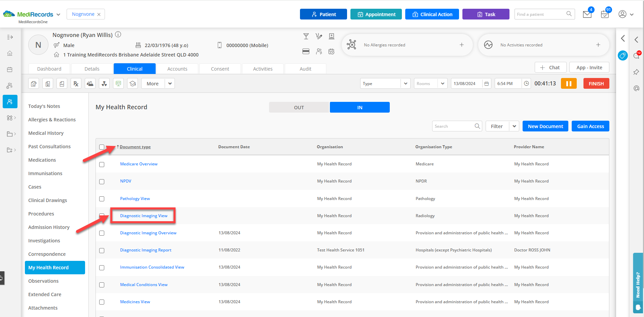Click the pin icon on right panel

point(636,72)
